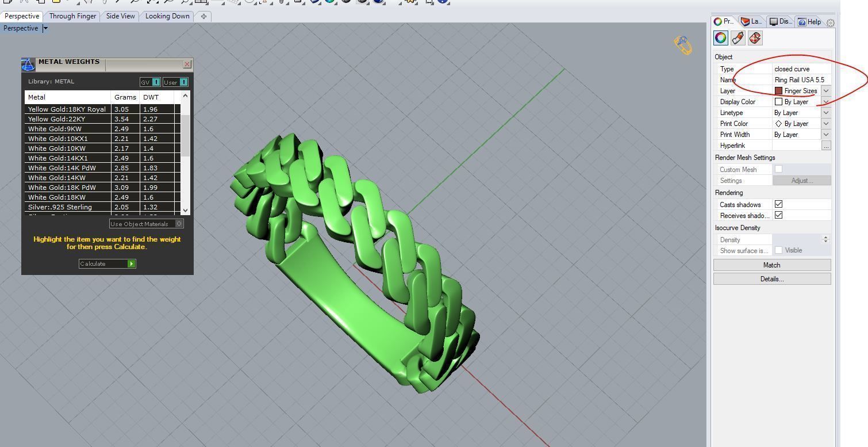Adjust the isocurve Density stepper
This screenshot has height=447, width=868.
click(826, 239)
